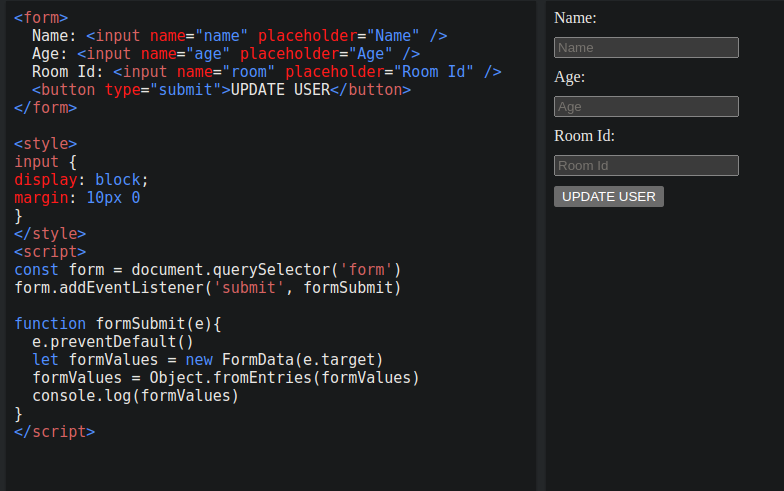This screenshot has height=491, width=784.
Task: Click the display: block code line
Action: pyautogui.click(x=81, y=180)
